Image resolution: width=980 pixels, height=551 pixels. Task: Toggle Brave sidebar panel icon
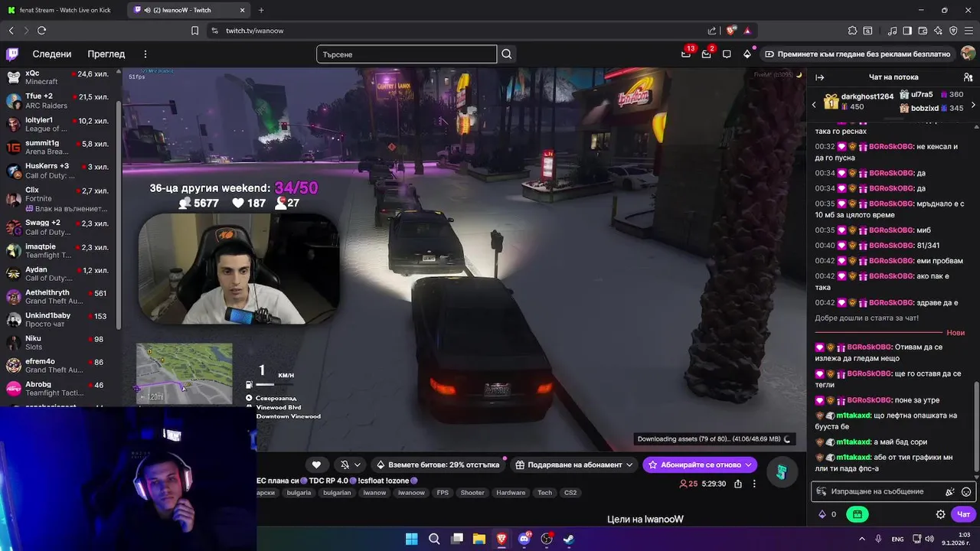pos(907,31)
